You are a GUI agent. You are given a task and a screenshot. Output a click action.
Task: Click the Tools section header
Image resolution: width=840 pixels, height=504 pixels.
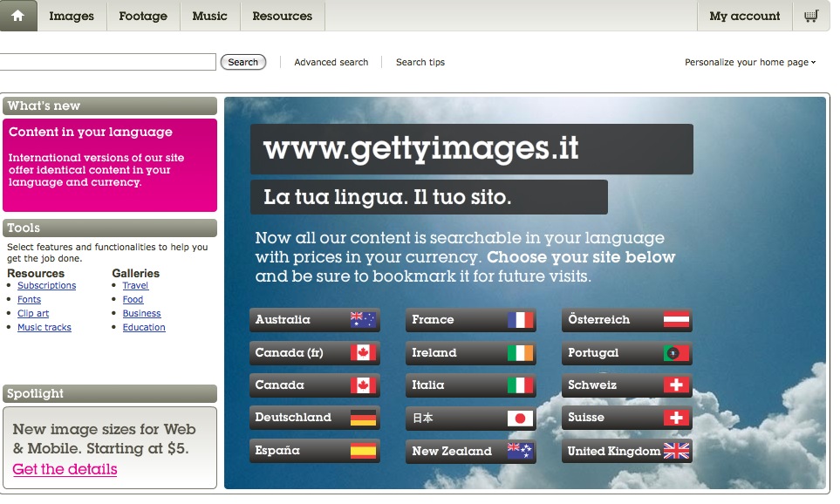click(x=110, y=228)
